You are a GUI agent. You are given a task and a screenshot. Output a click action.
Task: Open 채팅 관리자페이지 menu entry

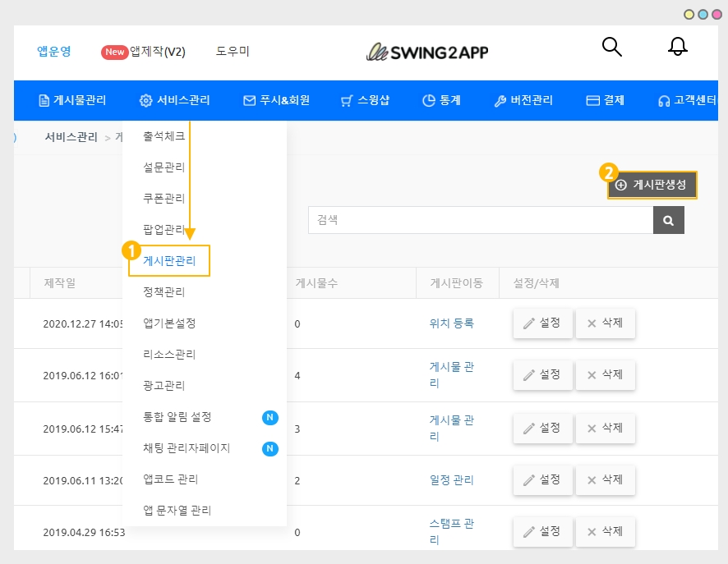point(187,448)
